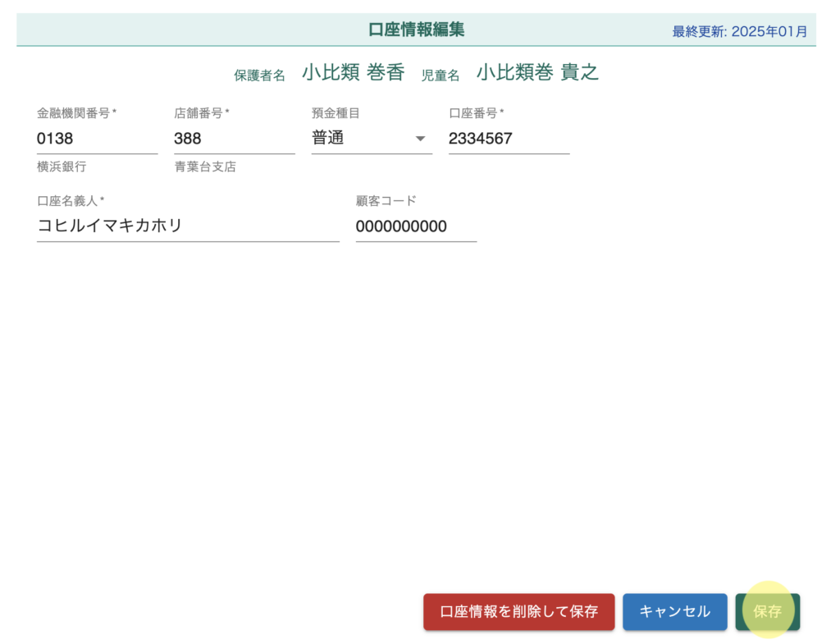Click the 最終更新: 2025年01月 text
This screenshot has width=840, height=644.
(x=739, y=32)
